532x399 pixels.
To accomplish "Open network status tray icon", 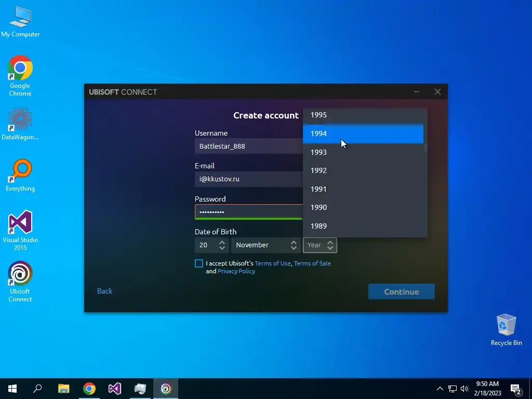I will click(453, 389).
